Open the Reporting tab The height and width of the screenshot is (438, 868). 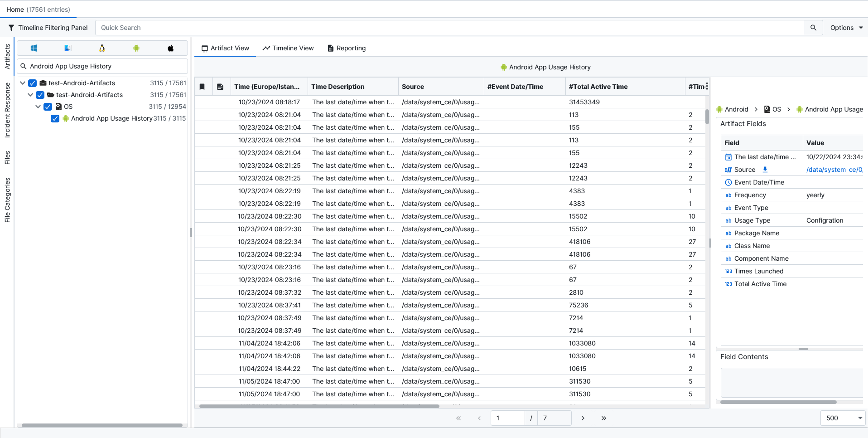point(347,48)
